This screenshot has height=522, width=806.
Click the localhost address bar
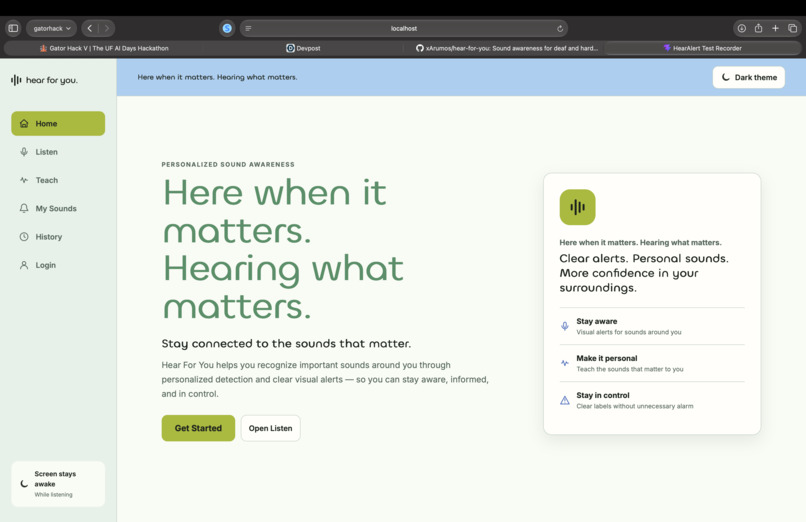tap(404, 28)
